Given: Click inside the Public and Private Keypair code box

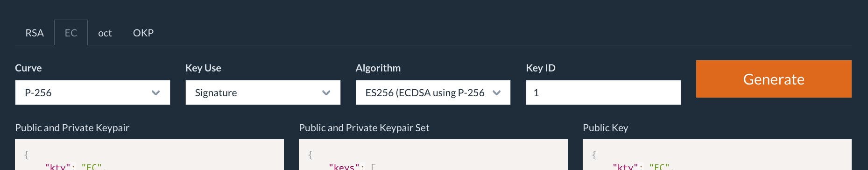Looking at the screenshot, I should 149,155.
